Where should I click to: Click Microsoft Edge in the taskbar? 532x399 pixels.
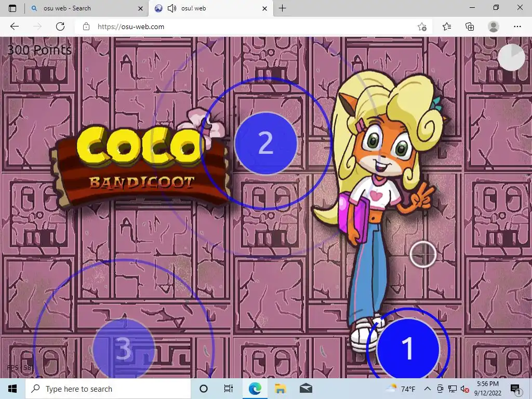pos(255,389)
